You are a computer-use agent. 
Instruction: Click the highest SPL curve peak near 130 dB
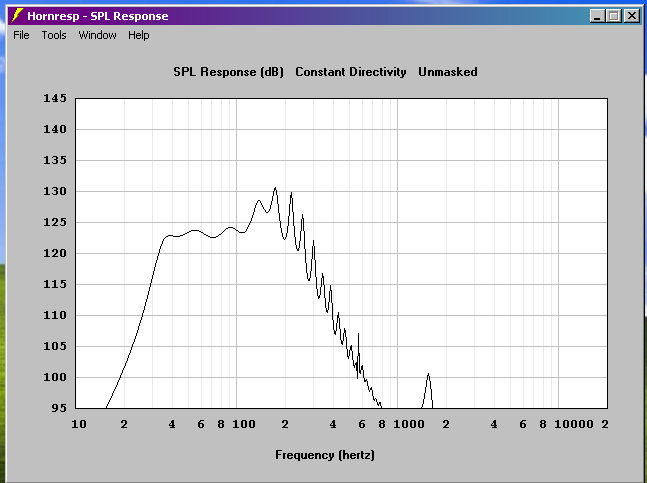coord(275,189)
